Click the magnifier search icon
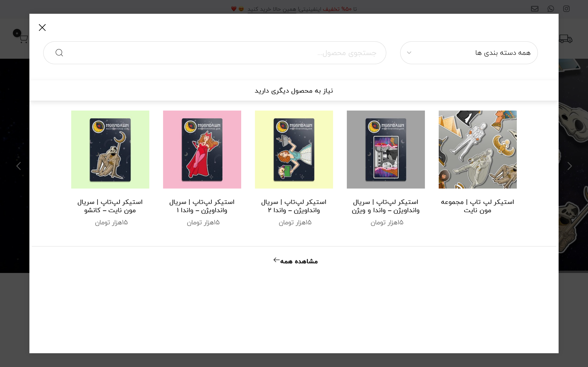The width and height of the screenshot is (588, 367). pos(59,53)
